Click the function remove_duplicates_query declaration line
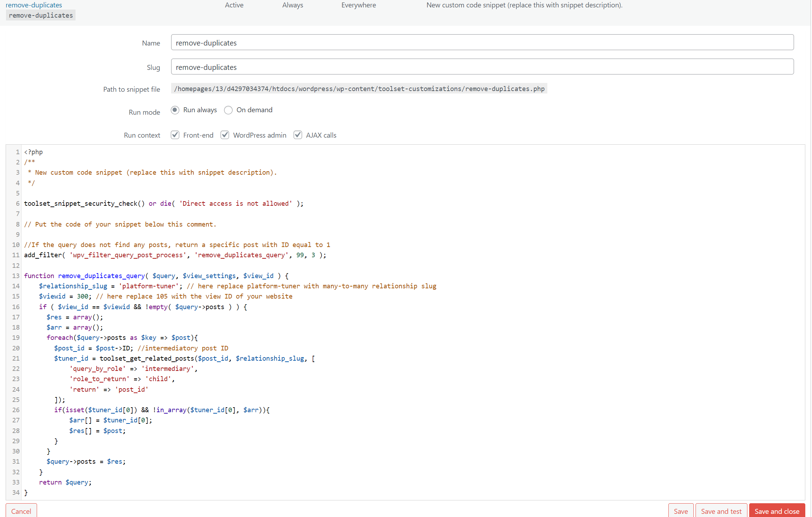Image resolution: width=812 pixels, height=517 pixels. pos(156,276)
